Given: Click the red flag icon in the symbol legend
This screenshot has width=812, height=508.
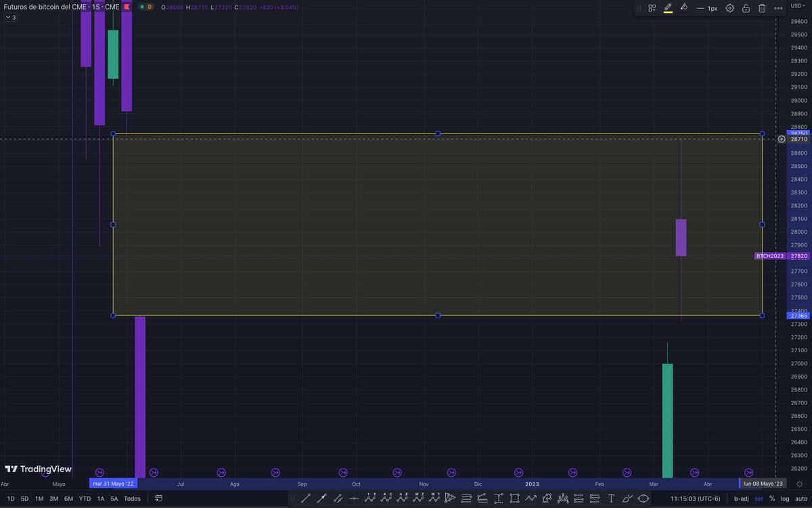Looking at the screenshot, I should [127, 6].
